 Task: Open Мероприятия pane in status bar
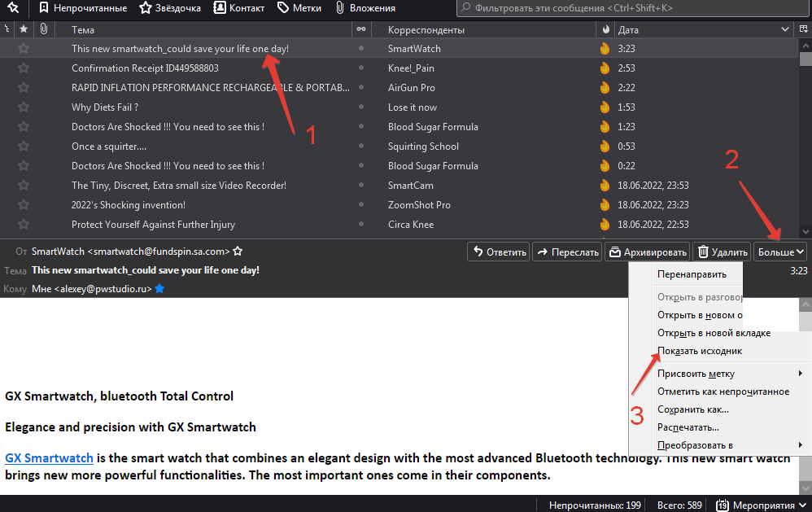tap(762, 505)
